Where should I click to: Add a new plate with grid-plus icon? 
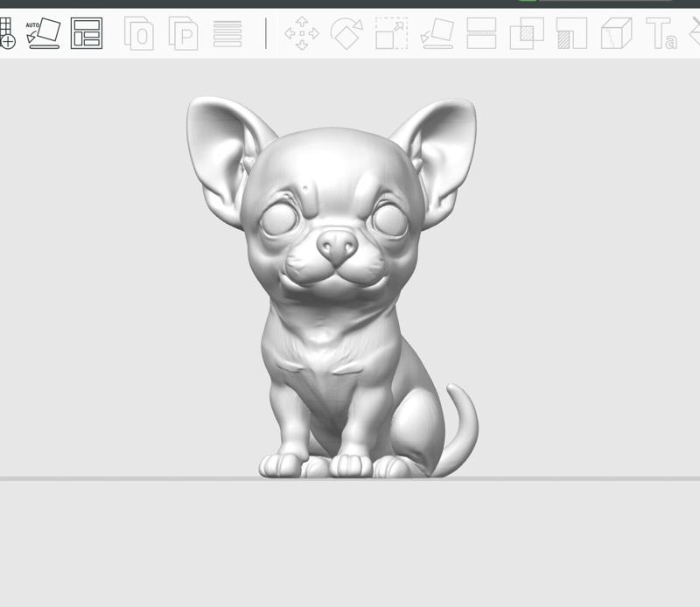pyautogui.click(x=6, y=33)
